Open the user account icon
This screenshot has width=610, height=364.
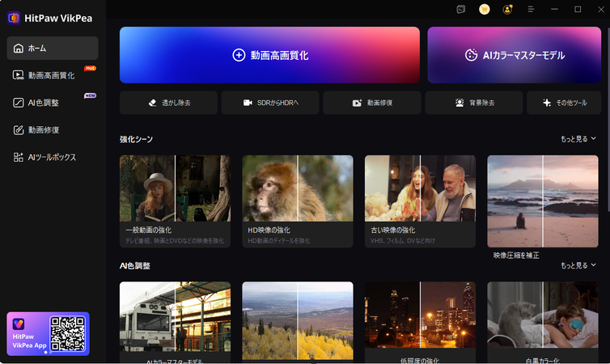pos(507,10)
